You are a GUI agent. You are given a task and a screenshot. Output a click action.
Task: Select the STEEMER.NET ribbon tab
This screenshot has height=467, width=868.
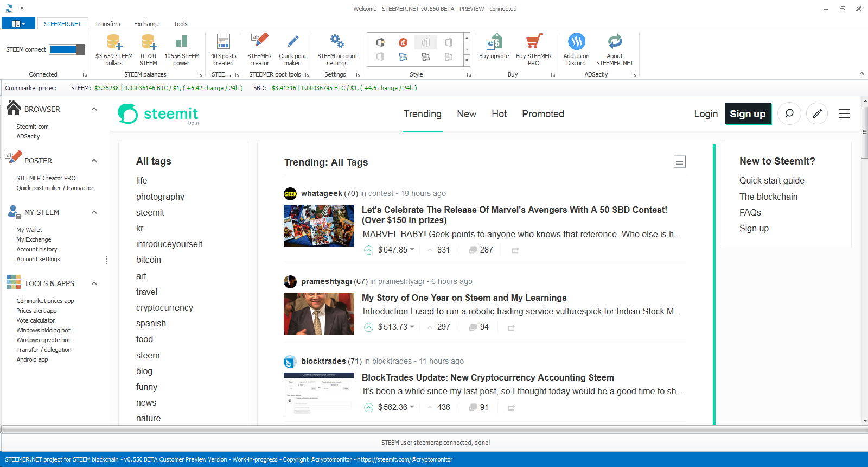pos(62,24)
